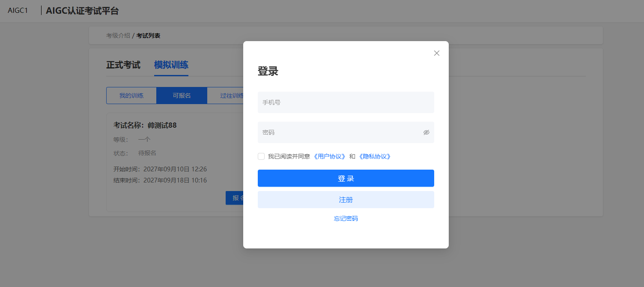The image size is (644, 287).
Task: Click the AIGC认证考试平台 title
Action: (82, 11)
